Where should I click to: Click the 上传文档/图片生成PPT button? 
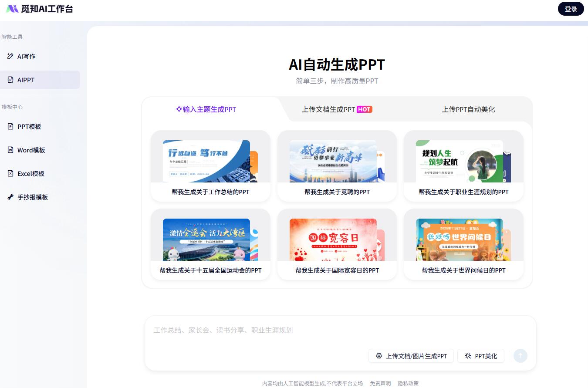click(411, 356)
